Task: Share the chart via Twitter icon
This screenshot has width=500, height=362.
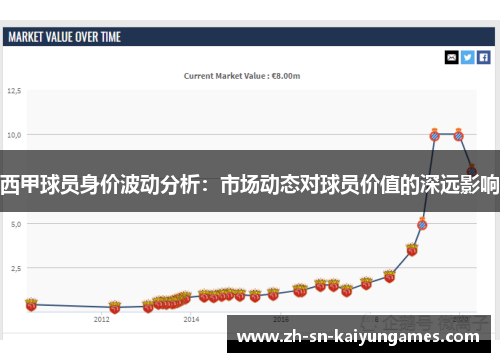Action: [468, 58]
